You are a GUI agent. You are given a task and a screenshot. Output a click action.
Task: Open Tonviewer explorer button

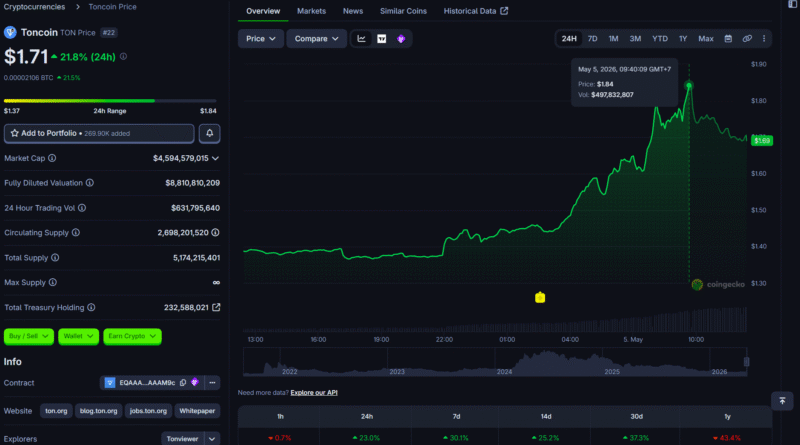coord(182,439)
